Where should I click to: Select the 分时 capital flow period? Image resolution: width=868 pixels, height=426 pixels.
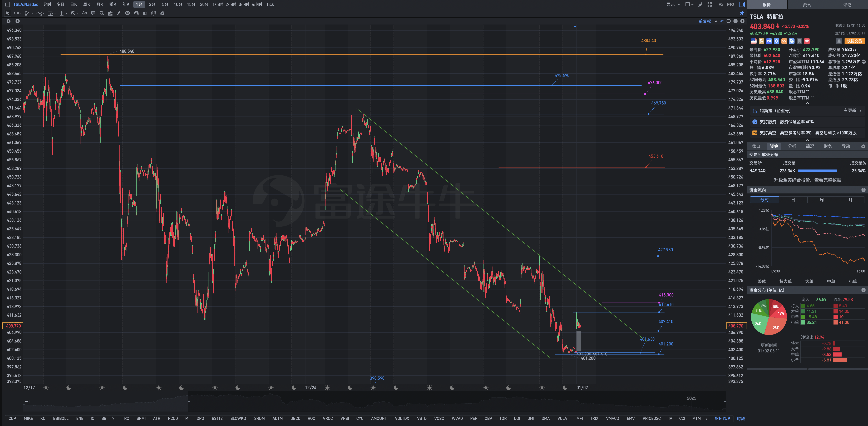click(x=764, y=200)
